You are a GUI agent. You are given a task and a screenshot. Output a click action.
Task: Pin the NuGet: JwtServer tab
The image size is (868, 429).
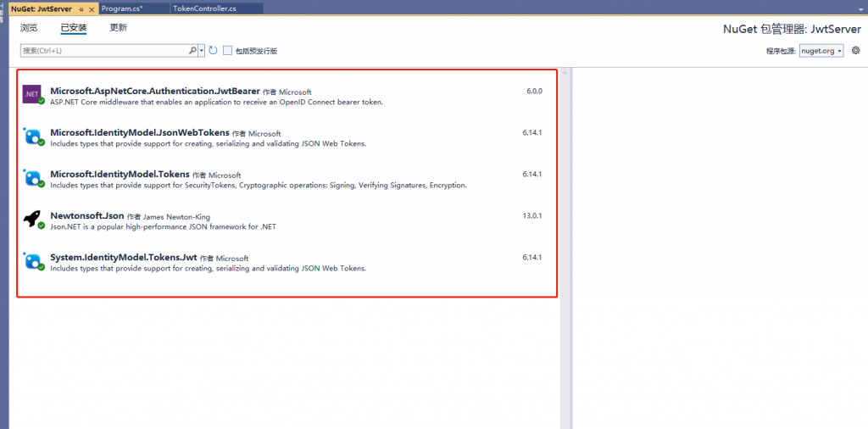click(81, 9)
